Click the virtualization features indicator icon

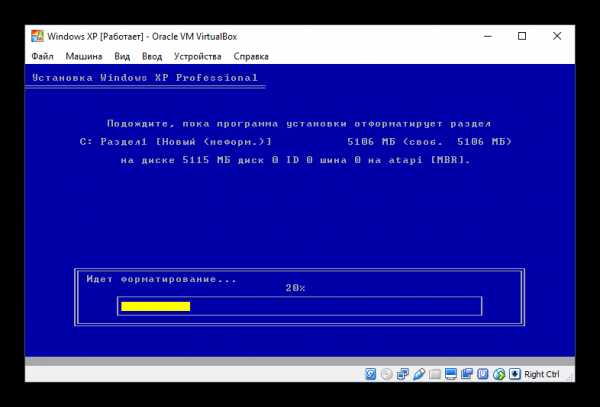(x=483, y=374)
